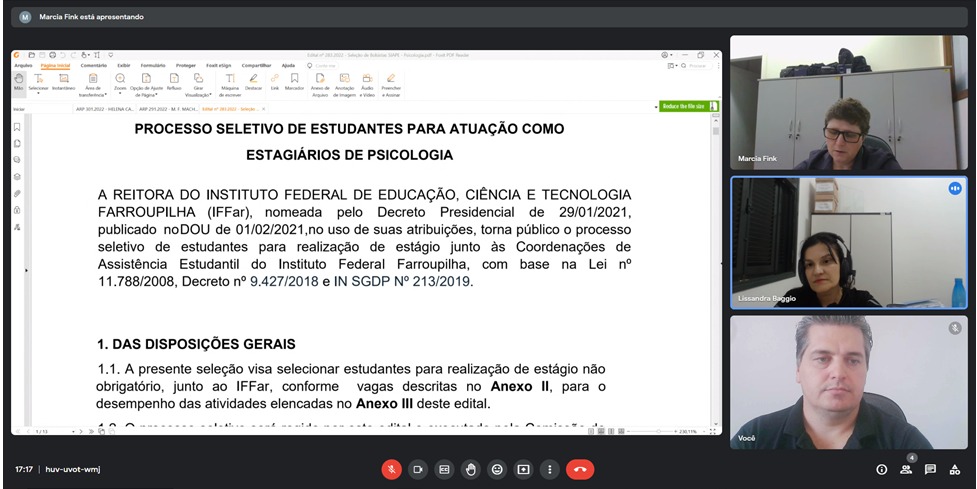Unmute the microphone
977x489 pixels.
[x=392, y=469]
